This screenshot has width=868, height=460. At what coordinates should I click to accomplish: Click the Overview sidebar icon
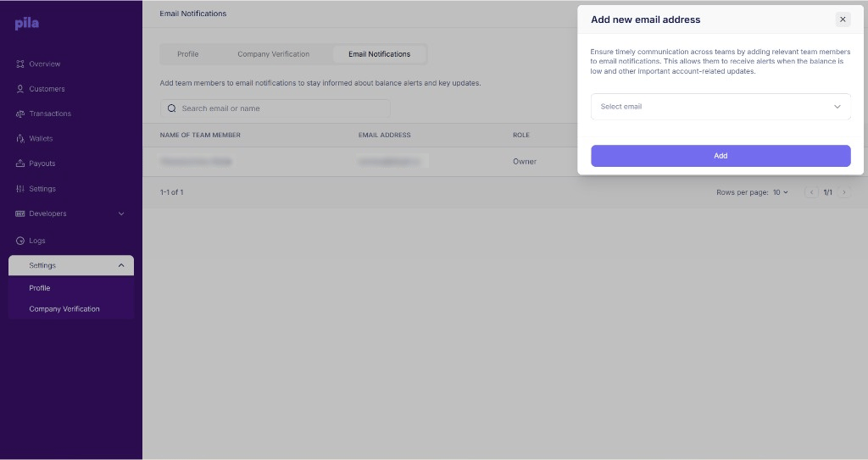pyautogui.click(x=20, y=64)
